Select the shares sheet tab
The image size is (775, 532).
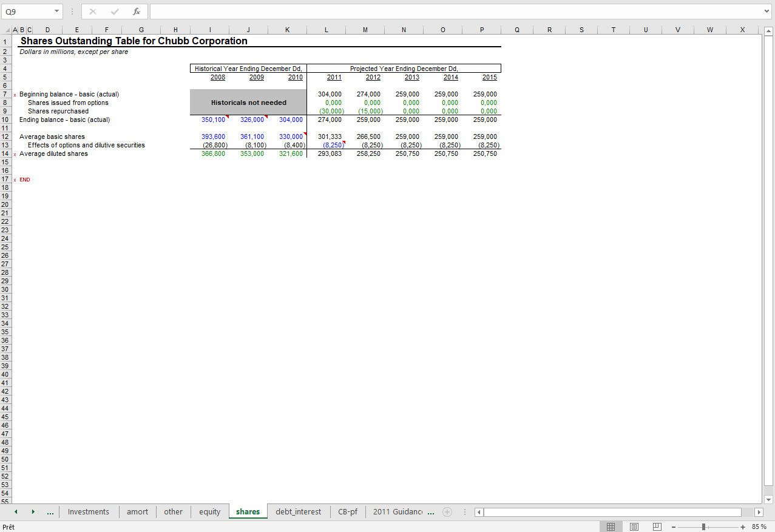[248, 512]
